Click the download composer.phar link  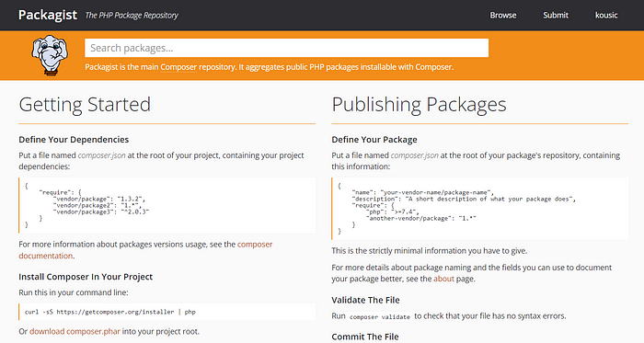point(75,331)
